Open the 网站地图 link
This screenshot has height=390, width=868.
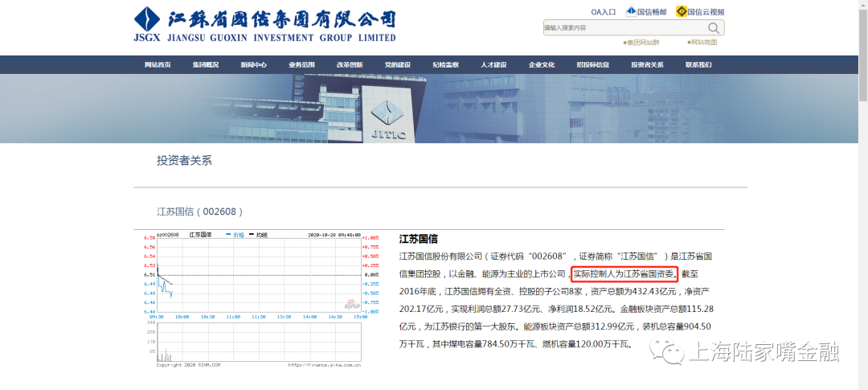point(702,42)
